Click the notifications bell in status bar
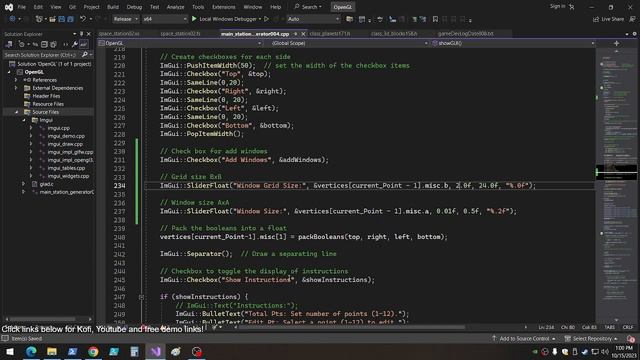The height and width of the screenshot is (360, 640). tap(631, 339)
